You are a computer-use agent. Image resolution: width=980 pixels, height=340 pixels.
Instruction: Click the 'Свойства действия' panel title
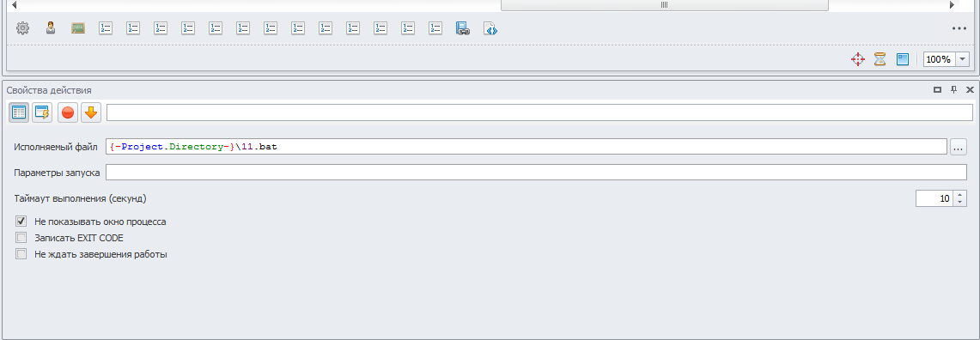(49, 91)
